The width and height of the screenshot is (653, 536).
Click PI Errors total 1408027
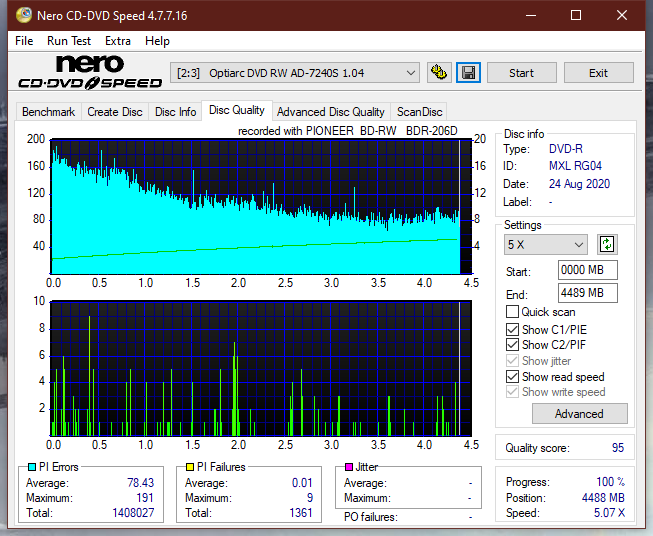click(x=133, y=513)
